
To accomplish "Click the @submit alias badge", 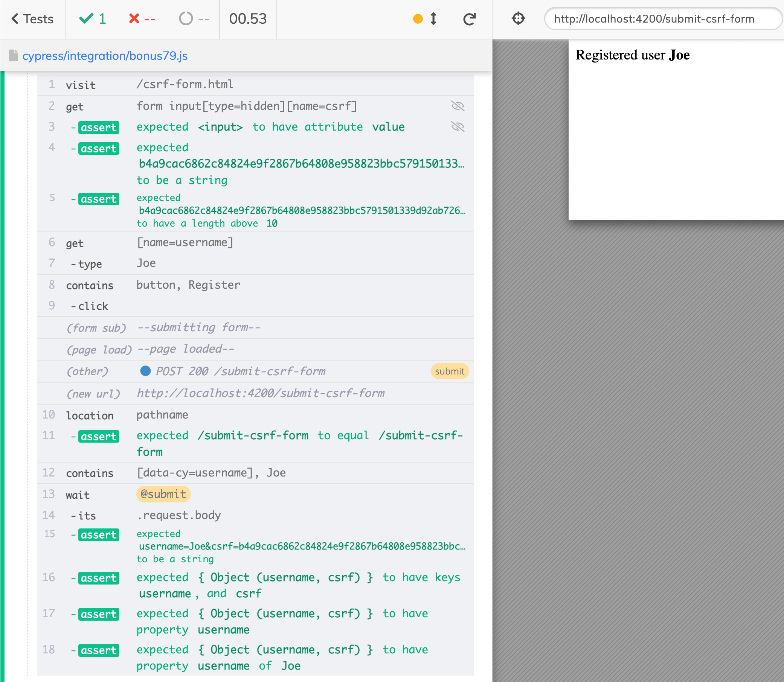I will point(163,494).
